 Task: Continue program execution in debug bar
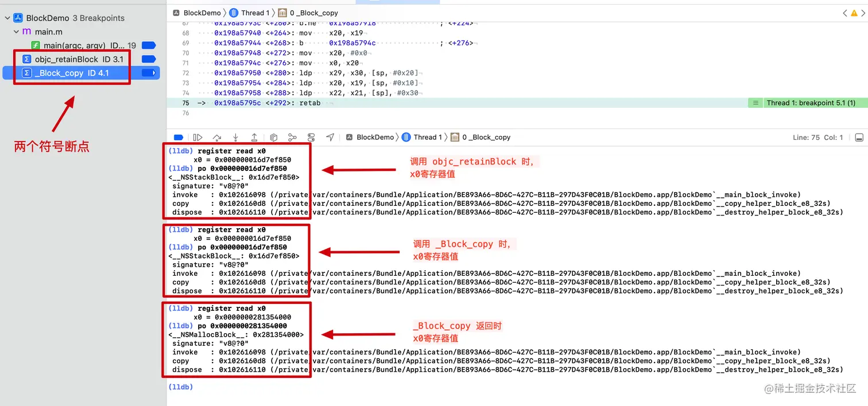(x=197, y=137)
